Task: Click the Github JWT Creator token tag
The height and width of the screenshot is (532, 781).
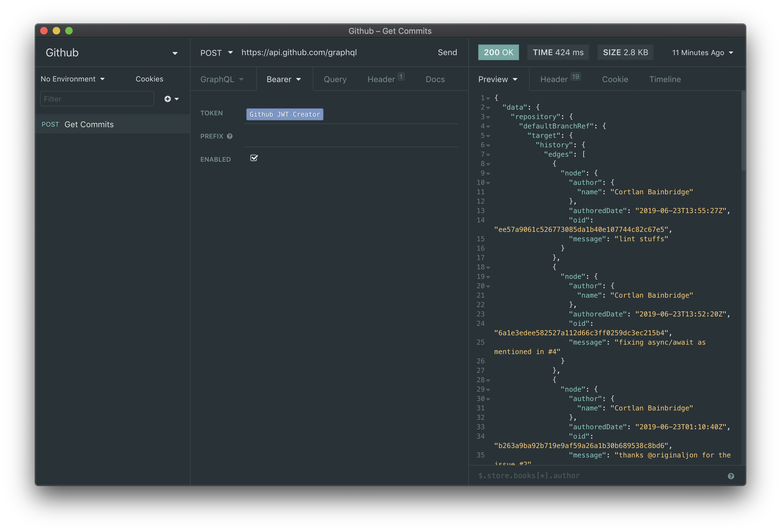Action: 284,114
